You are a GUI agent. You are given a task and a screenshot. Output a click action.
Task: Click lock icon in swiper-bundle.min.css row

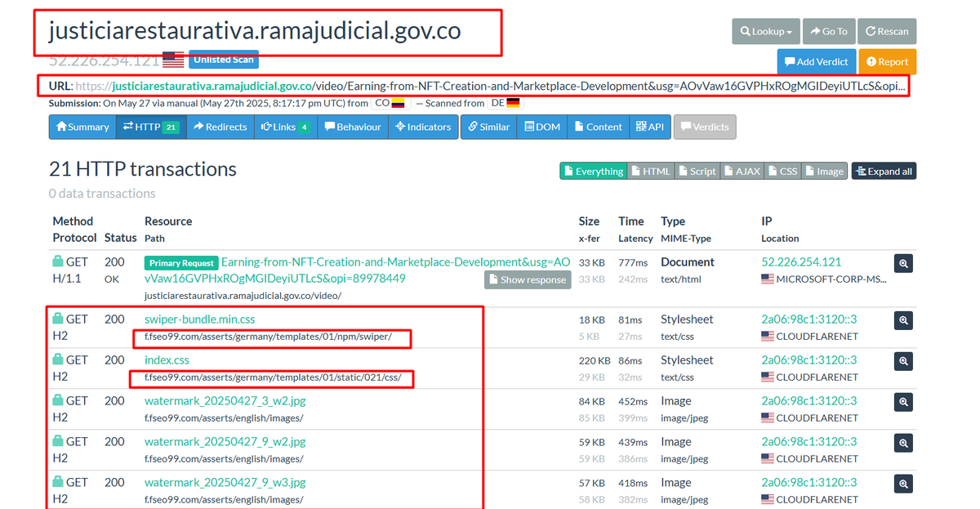(x=58, y=319)
